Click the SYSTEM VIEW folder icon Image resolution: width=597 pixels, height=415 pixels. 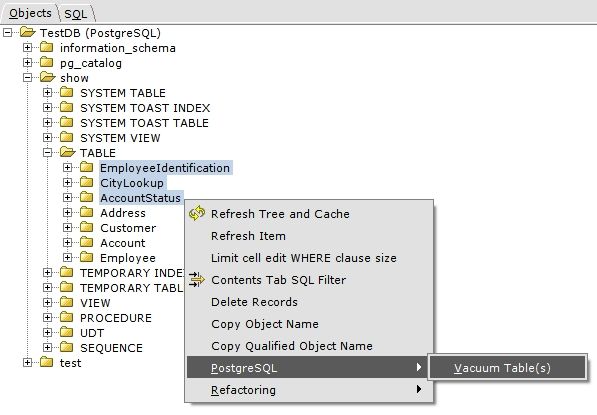[67, 137]
